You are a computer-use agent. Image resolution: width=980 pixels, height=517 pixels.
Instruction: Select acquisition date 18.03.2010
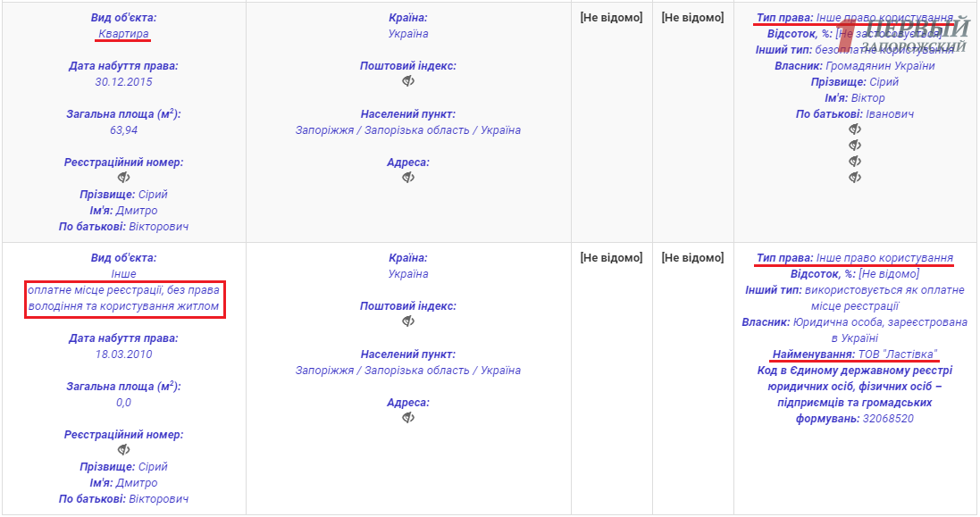pyautogui.click(x=124, y=354)
